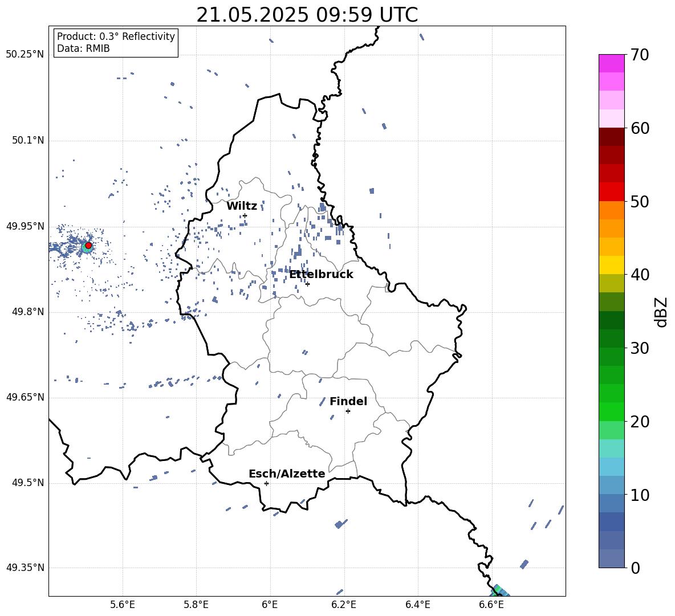
Task: Click the Ettelbruck city label
Action: pyautogui.click(x=321, y=275)
